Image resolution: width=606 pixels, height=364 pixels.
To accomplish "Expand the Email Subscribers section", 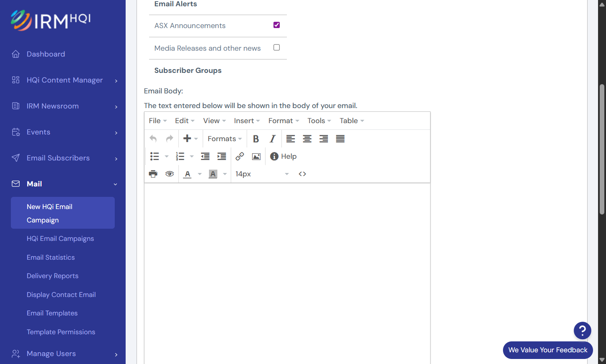I will tap(64, 158).
